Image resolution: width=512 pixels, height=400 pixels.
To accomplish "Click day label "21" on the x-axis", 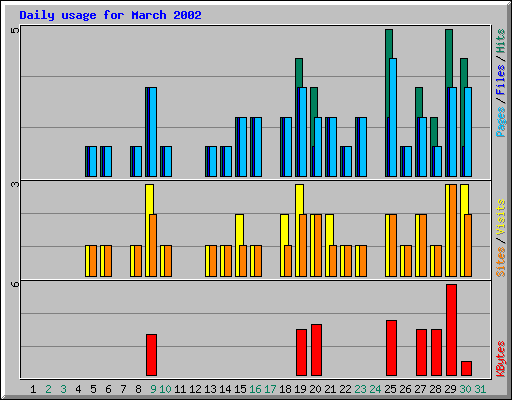I will 330,389.
